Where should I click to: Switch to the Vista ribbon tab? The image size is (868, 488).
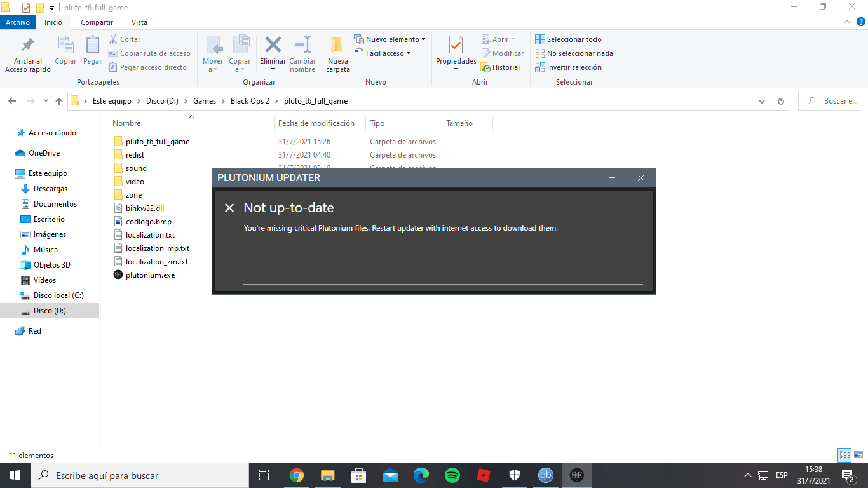click(139, 22)
